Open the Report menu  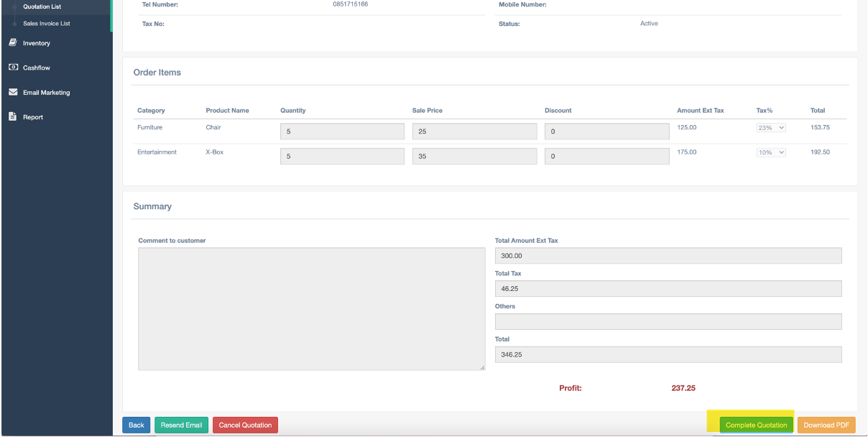pyautogui.click(x=33, y=117)
